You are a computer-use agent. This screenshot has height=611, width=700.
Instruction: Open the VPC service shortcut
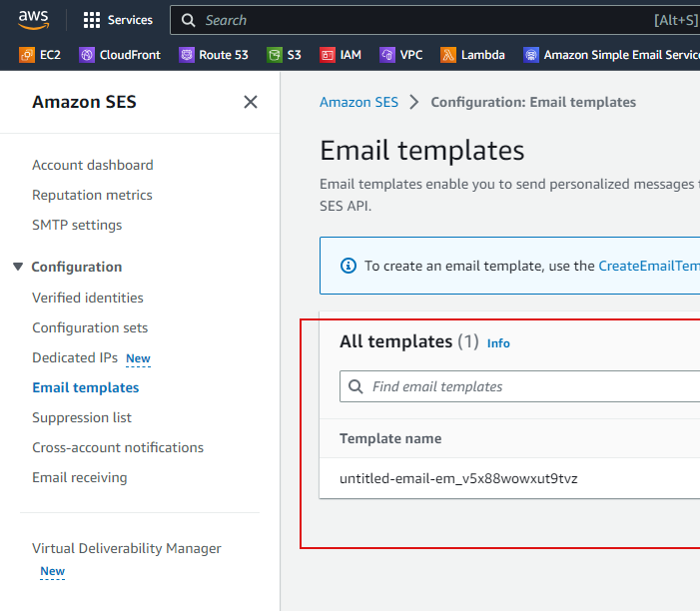coord(400,55)
